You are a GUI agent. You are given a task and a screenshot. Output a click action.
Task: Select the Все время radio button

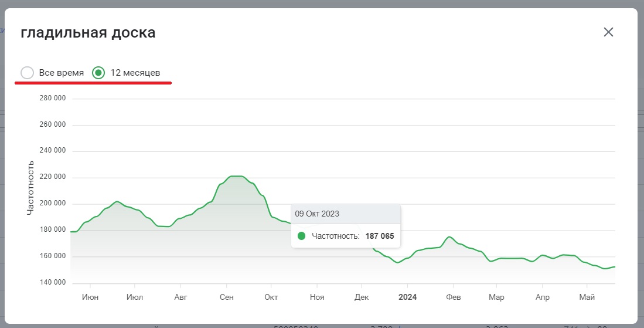[27, 73]
